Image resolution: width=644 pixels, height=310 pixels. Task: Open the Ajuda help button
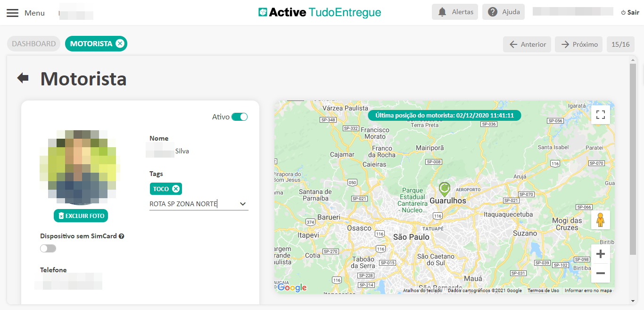pos(503,12)
